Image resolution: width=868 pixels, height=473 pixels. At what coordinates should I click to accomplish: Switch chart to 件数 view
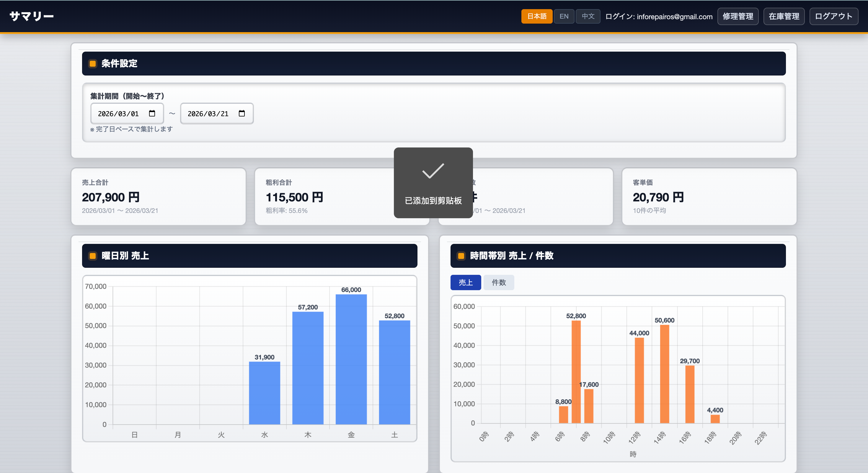498,283
